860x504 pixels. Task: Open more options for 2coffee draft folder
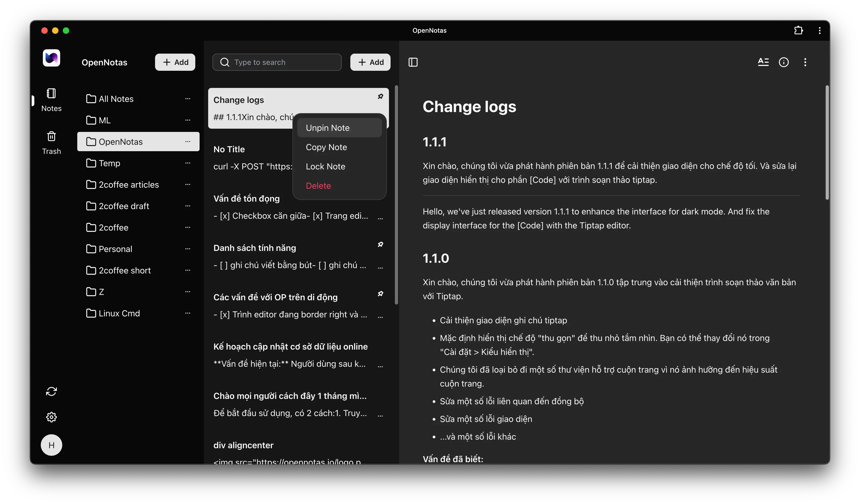[x=187, y=206]
